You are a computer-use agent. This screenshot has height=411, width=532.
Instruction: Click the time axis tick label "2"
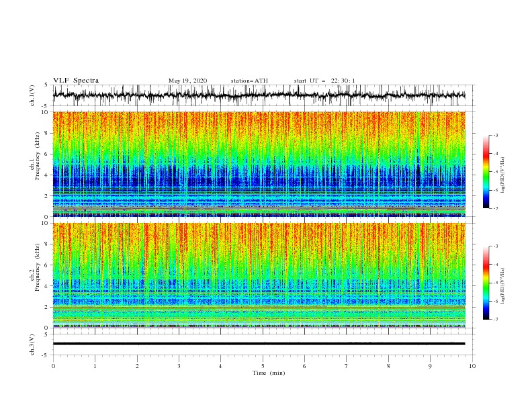click(137, 366)
